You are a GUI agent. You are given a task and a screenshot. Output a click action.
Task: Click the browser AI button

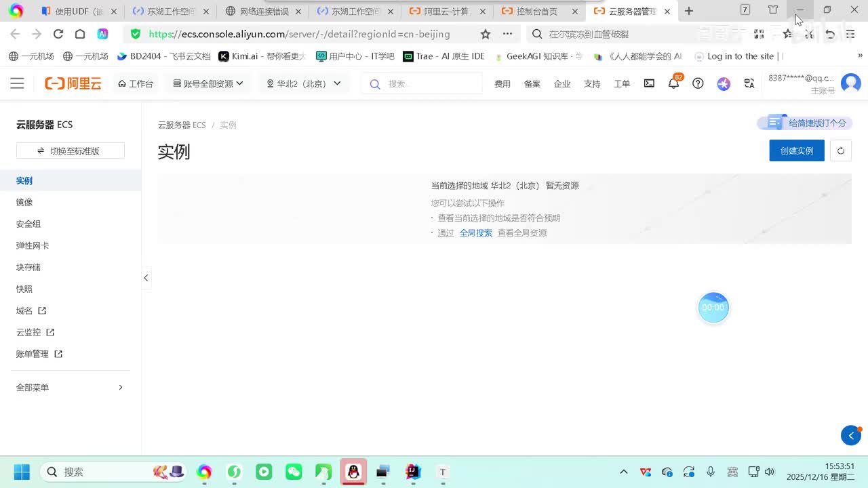(102, 34)
